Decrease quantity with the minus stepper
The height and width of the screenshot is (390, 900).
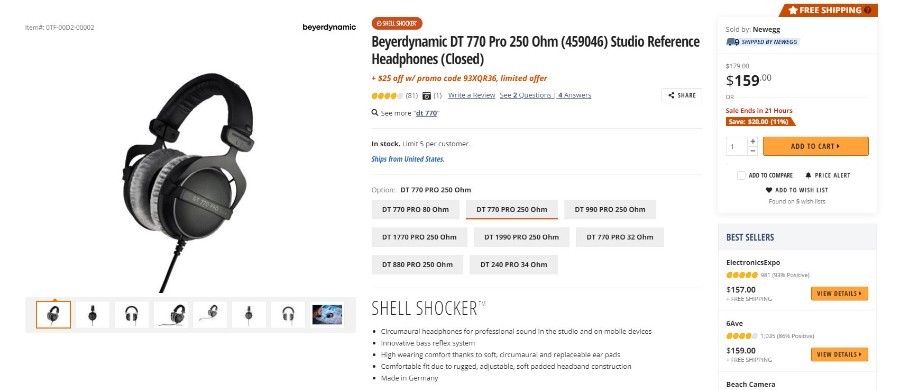click(x=752, y=150)
